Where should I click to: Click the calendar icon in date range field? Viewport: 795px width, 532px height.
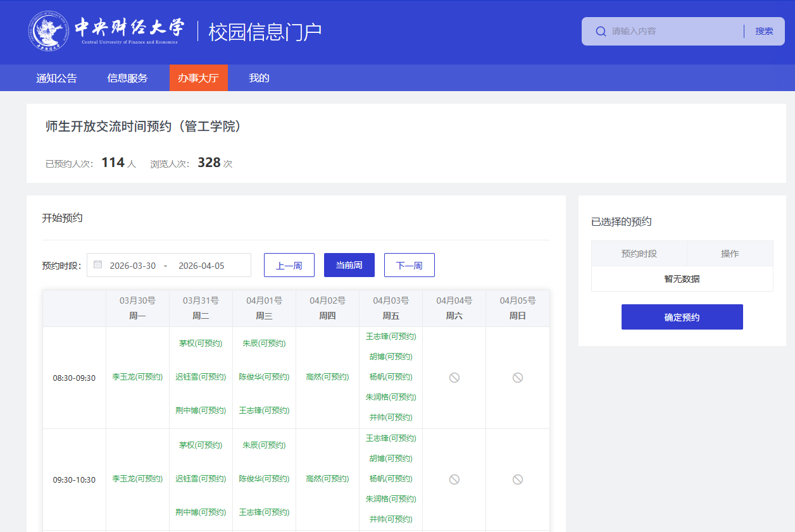(x=98, y=265)
